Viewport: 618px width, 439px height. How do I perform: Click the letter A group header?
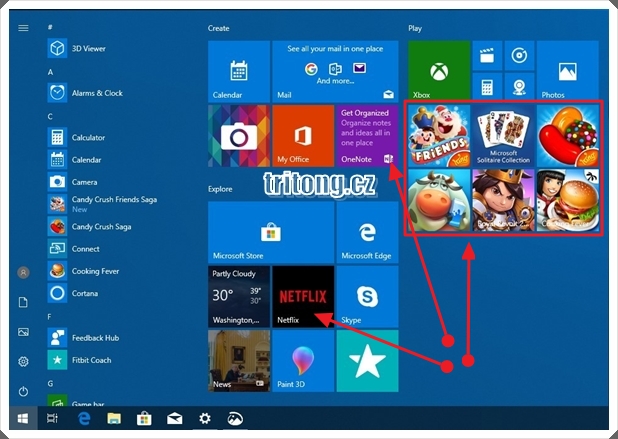[x=50, y=72]
